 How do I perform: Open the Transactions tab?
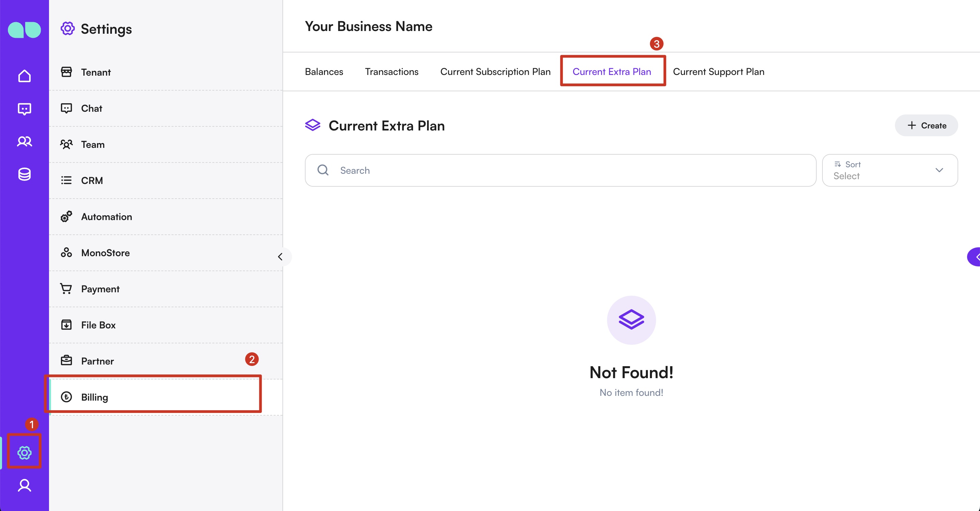point(391,72)
